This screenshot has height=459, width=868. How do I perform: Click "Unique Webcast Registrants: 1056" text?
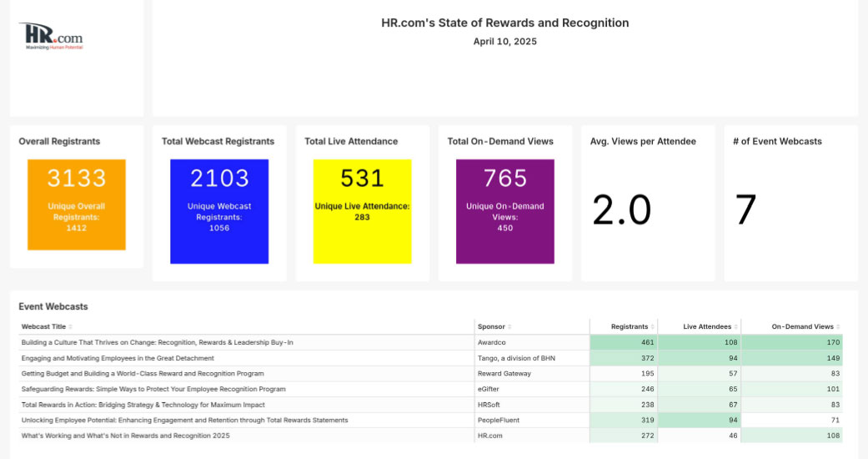pos(219,217)
